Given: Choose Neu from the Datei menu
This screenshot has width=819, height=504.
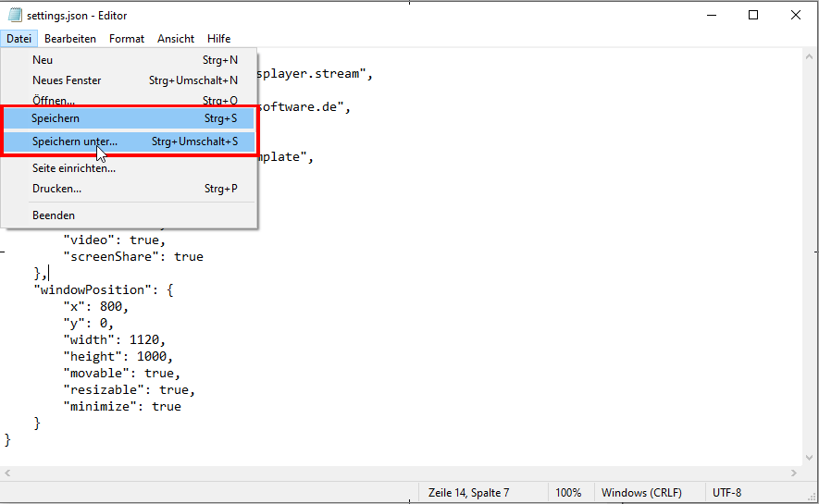Looking at the screenshot, I should pyautogui.click(x=43, y=60).
